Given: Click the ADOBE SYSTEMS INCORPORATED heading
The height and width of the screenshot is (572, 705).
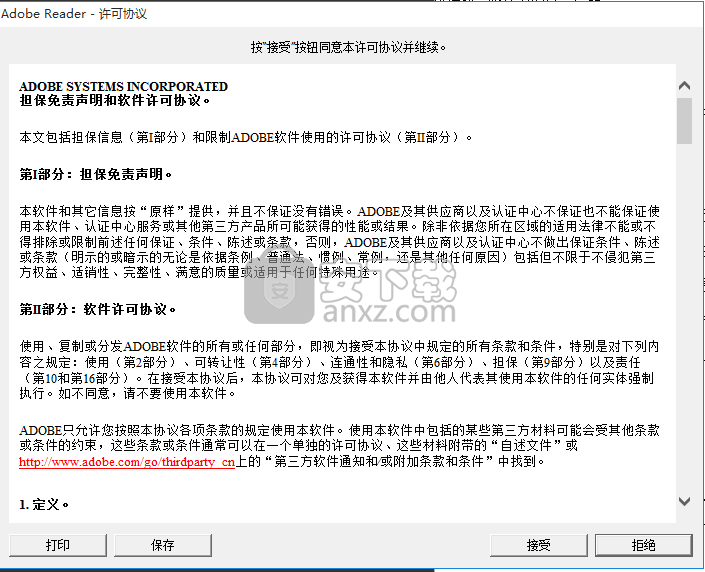Looking at the screenshot, I should coord(124,86).
